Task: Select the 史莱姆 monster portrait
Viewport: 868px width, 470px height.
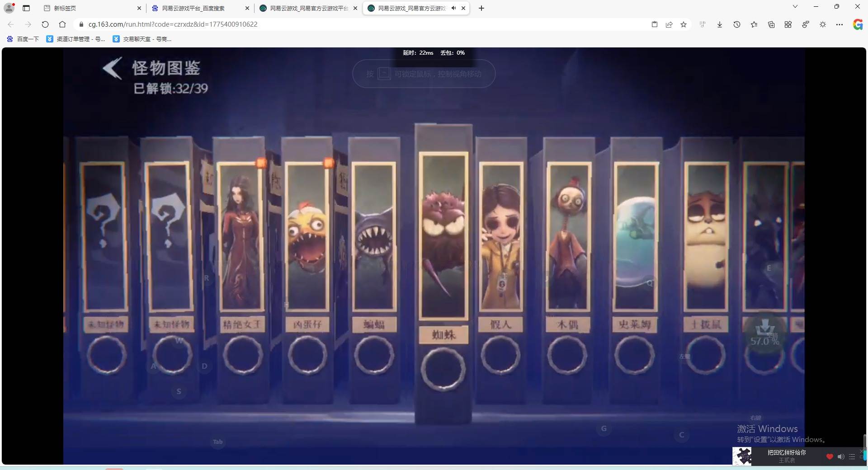Action: point(635,236)
